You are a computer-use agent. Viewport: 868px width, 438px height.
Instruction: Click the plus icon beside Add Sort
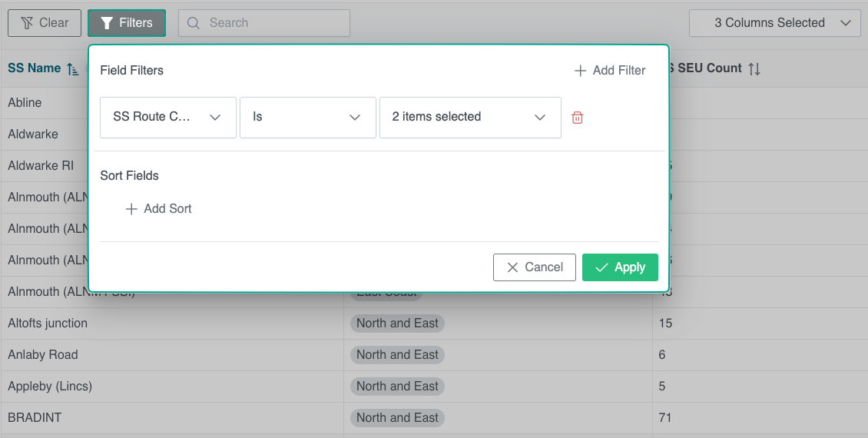click(131, 209)
